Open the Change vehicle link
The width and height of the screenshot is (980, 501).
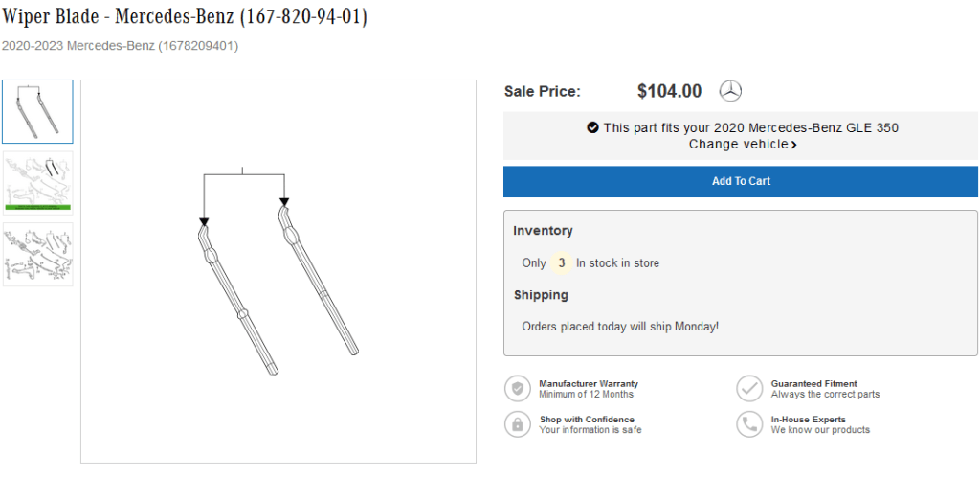click(x=739, y=145)
